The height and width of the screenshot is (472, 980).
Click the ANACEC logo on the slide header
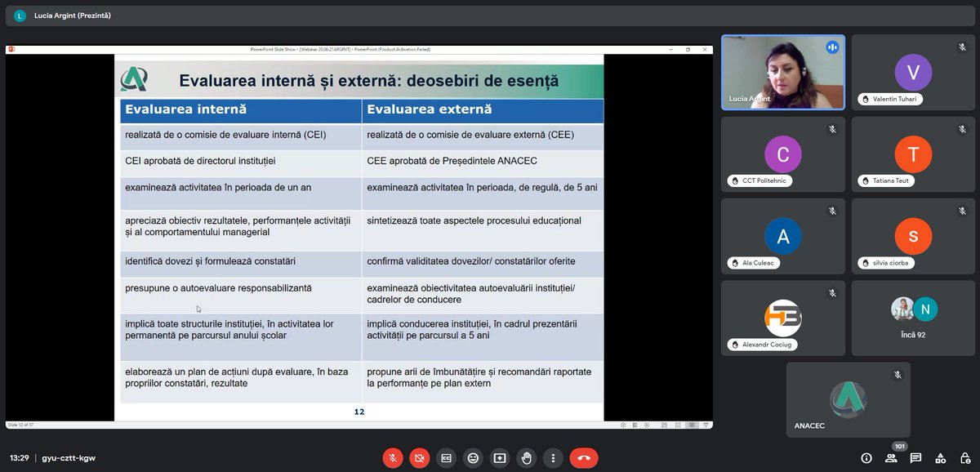pos(134,80)
